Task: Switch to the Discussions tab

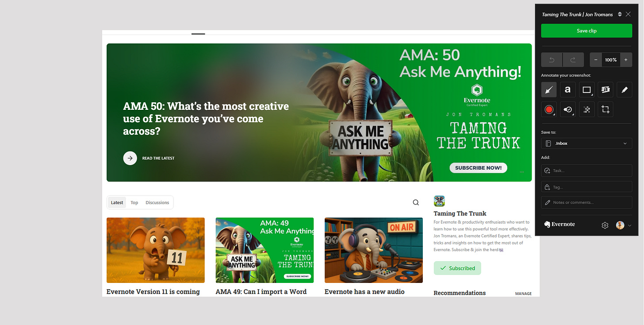Action: coord(157,202)
